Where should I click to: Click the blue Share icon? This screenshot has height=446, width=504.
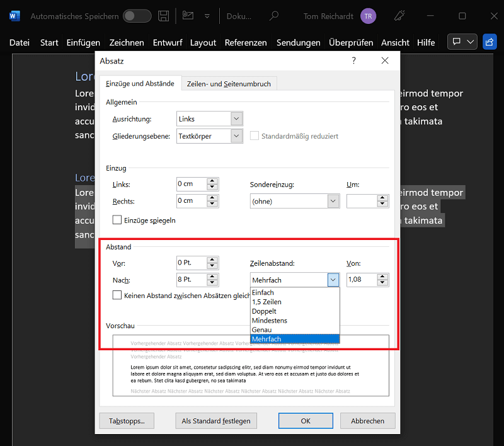490,42
